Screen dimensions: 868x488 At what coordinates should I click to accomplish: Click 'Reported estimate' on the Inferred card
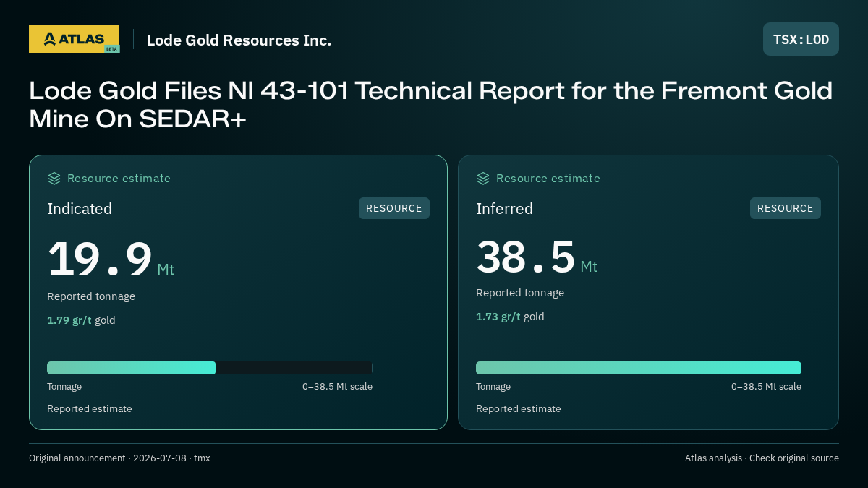point(519,409)
